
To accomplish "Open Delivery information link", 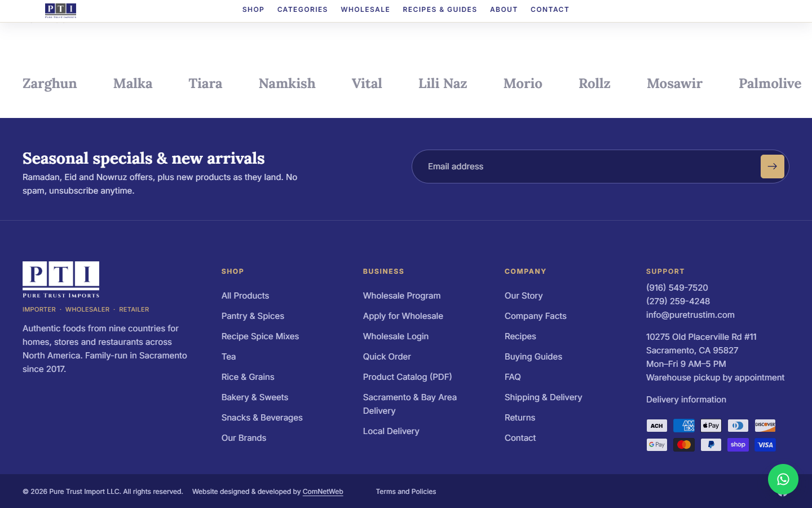I will point(686,400).
